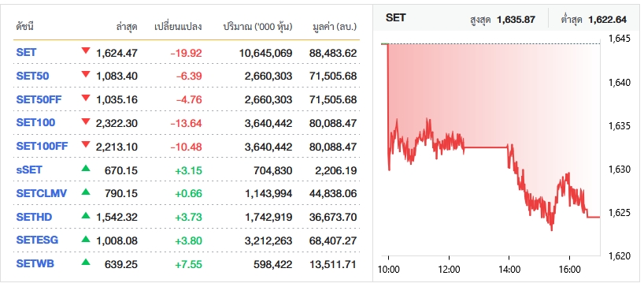This screenshot has width=644, height=287.
Task: Click the chart's 14:00 time axis label
Action: [509, 270]
